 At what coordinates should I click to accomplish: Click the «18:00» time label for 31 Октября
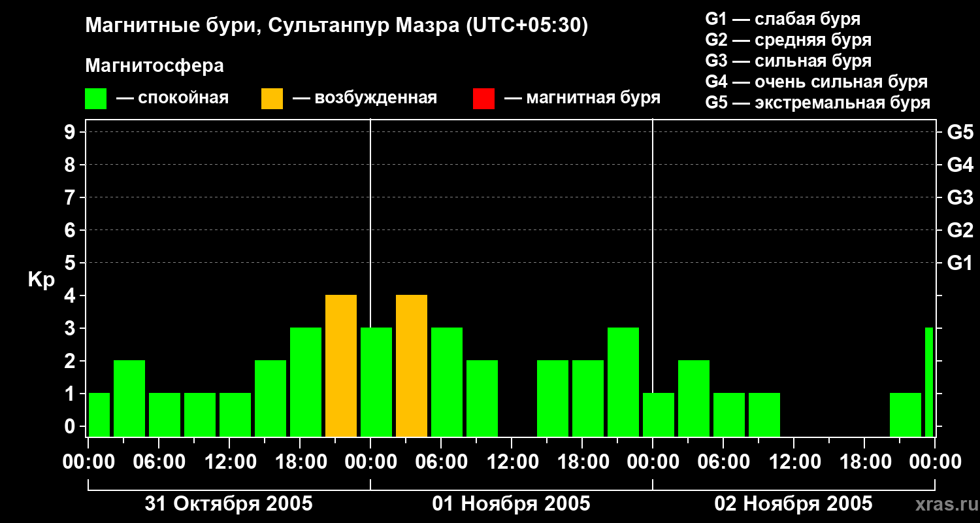300,462
